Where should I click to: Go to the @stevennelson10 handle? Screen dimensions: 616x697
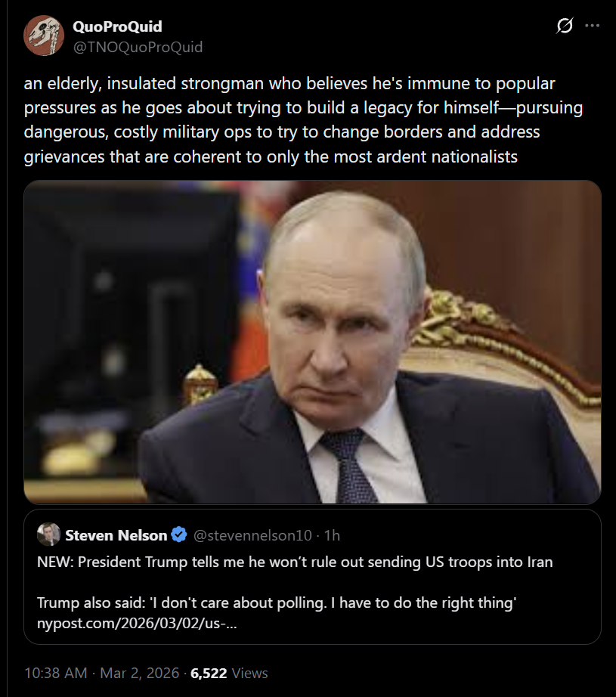click(x=252, y=535)
